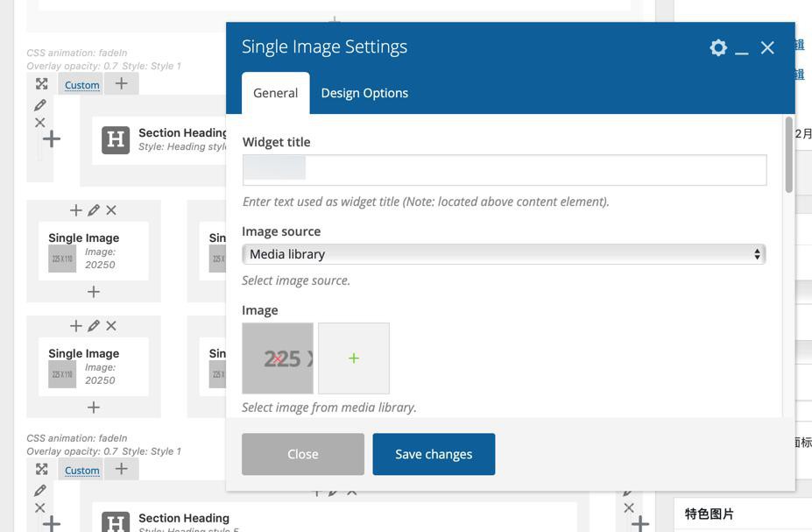812x532 pixels.
Task: Add image with the green plus box
Action: 354,358
